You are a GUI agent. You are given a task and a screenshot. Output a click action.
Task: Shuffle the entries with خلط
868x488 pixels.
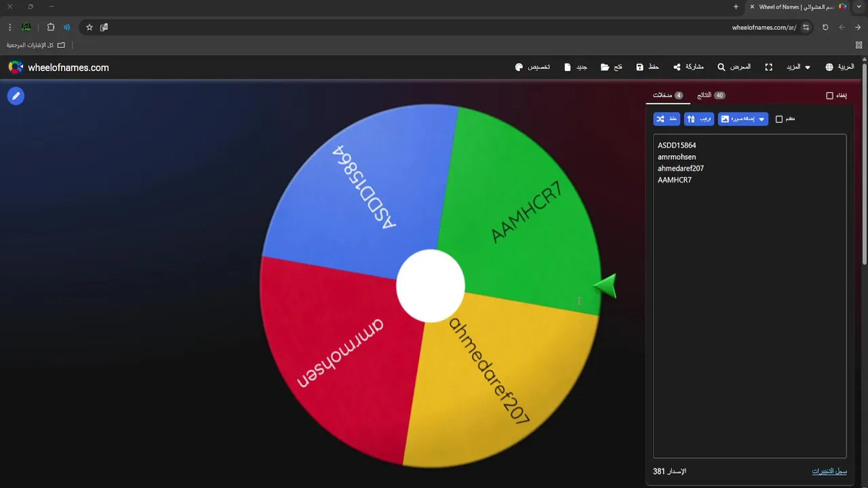(667, 119)
